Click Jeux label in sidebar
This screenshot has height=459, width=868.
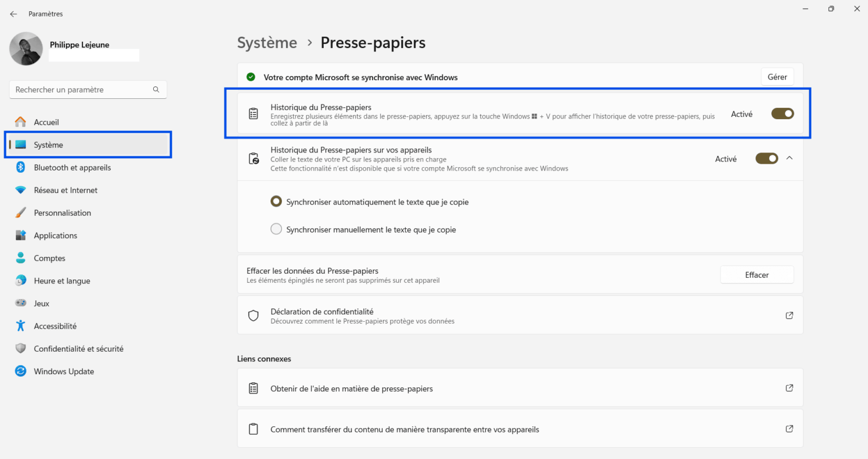[x=41, y=303]
